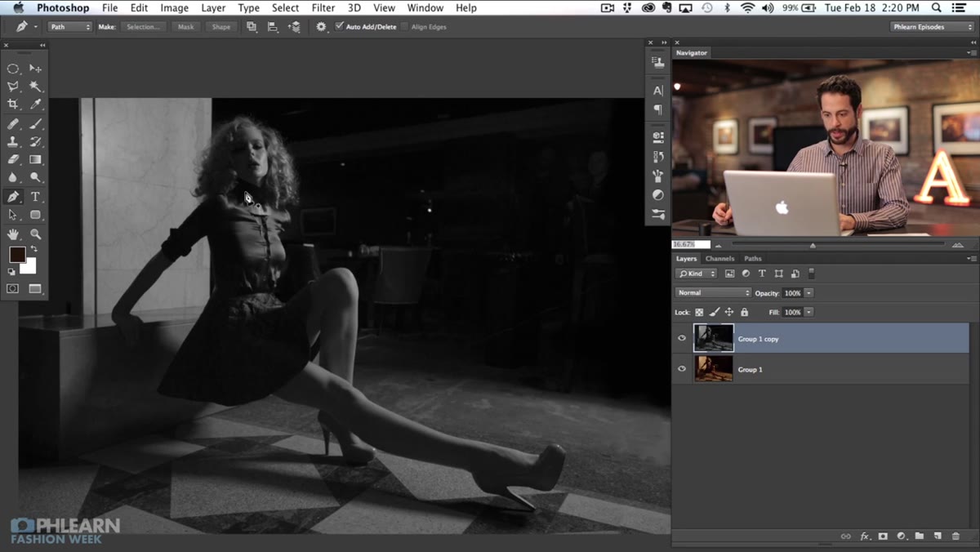Click the Make Shape button
Viewport: 980px width, 552px height.
(220, 27)
